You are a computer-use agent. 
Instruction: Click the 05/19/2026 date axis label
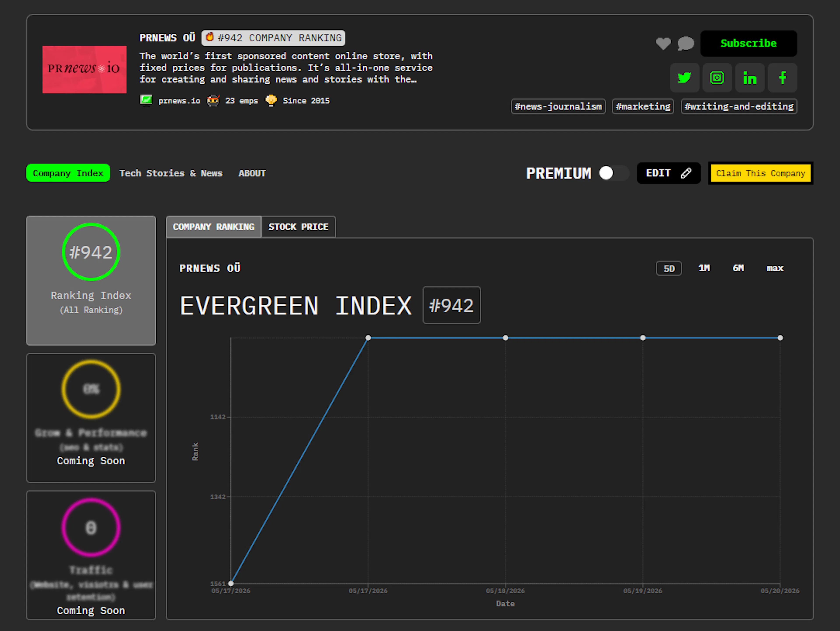coord(642,591)
